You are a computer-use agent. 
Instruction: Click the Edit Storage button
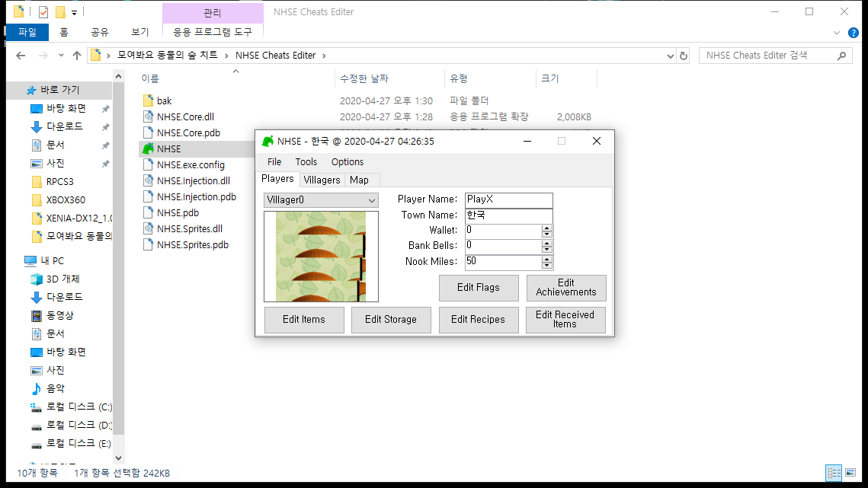pos(391,320)
